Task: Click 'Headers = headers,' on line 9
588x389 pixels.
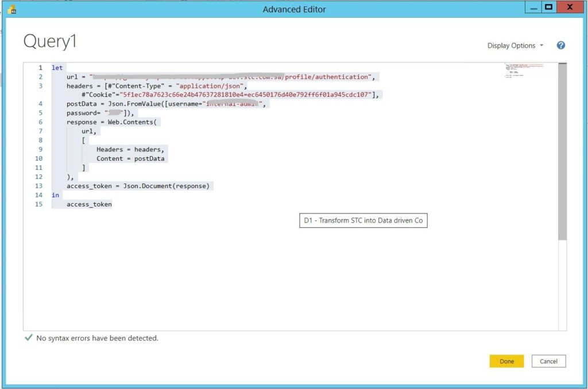Action: [x=130, y=150]
